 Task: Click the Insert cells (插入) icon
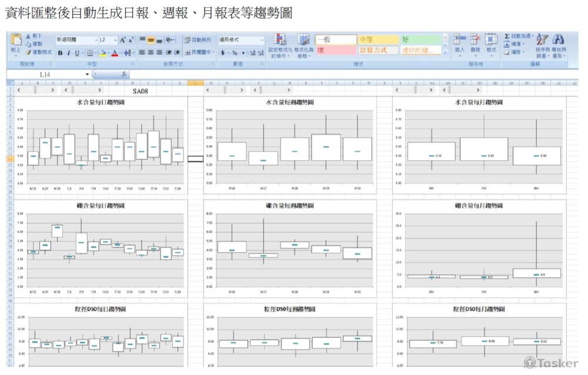click(460, 41)
